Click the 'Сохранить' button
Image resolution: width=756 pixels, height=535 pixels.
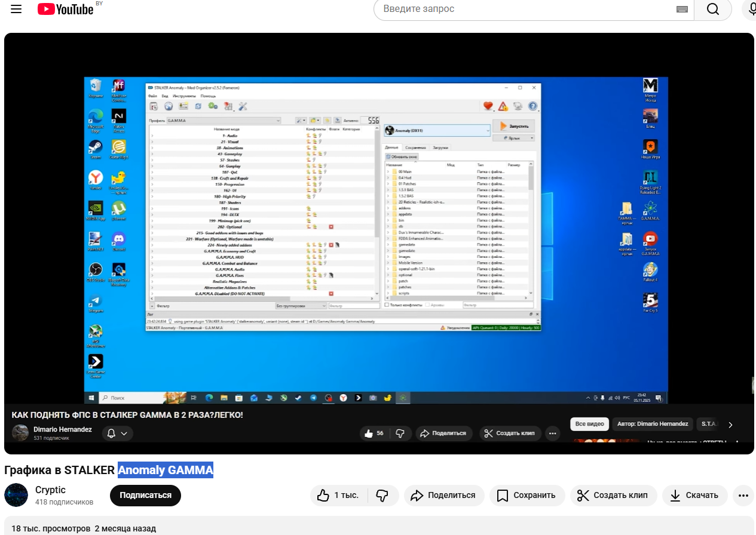[x=527, y=495]
